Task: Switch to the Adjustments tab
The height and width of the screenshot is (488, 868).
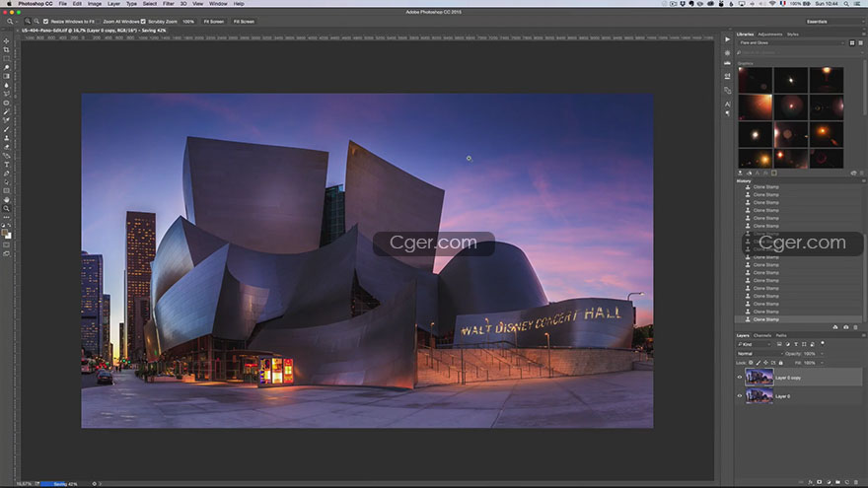Action: (770, 35)
